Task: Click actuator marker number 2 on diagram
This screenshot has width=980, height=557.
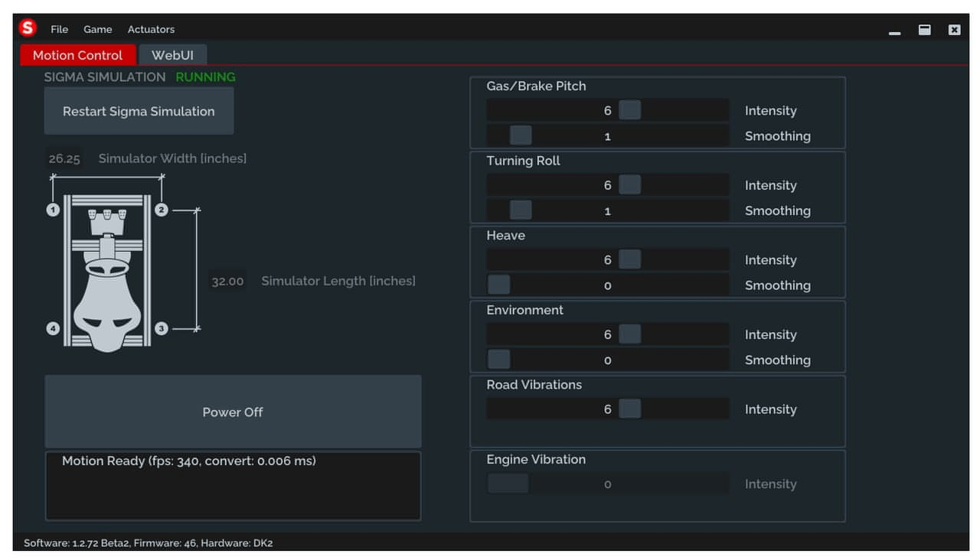Action: [x=162, y=210]
